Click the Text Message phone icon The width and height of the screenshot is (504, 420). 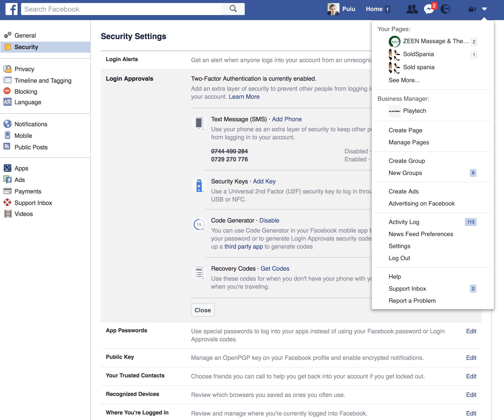[199, 123]
